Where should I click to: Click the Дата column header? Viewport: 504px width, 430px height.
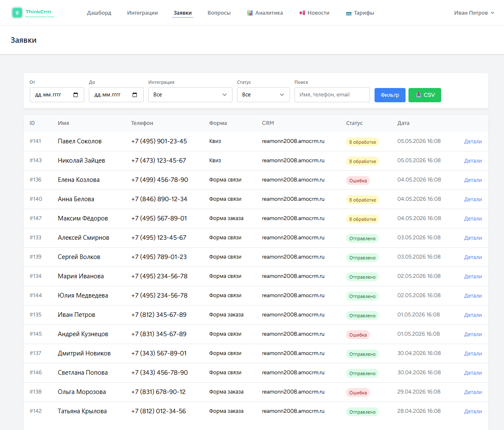pyautogui.click(x=403, y=123)
